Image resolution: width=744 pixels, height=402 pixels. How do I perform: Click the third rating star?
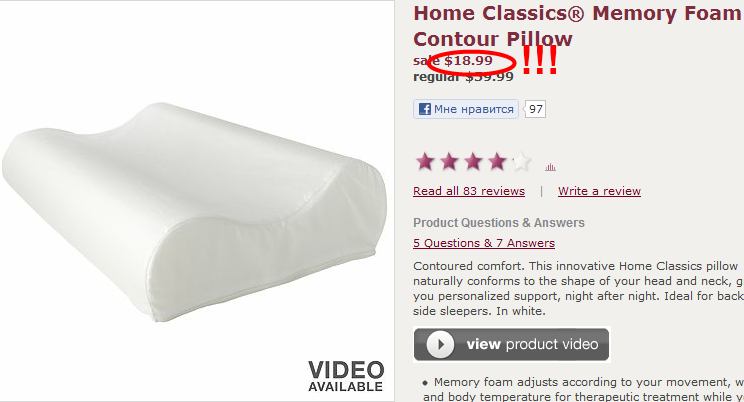pyautogui.click(x=473, y=162)
